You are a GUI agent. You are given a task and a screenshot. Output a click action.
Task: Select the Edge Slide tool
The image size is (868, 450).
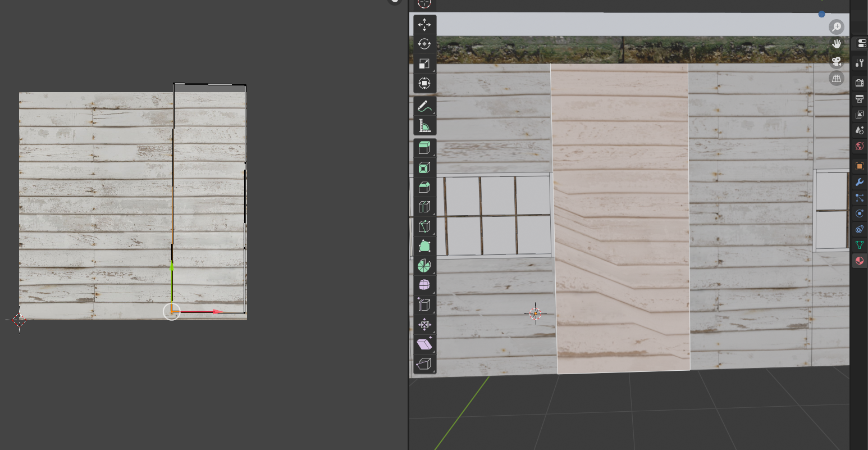tap(424, 304)
